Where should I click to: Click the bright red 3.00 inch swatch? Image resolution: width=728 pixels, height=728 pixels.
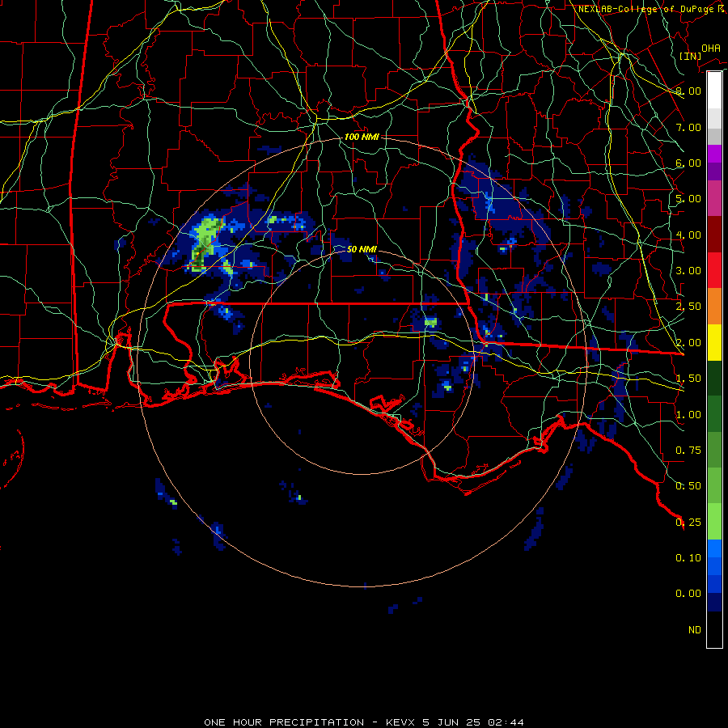(714, 270)
